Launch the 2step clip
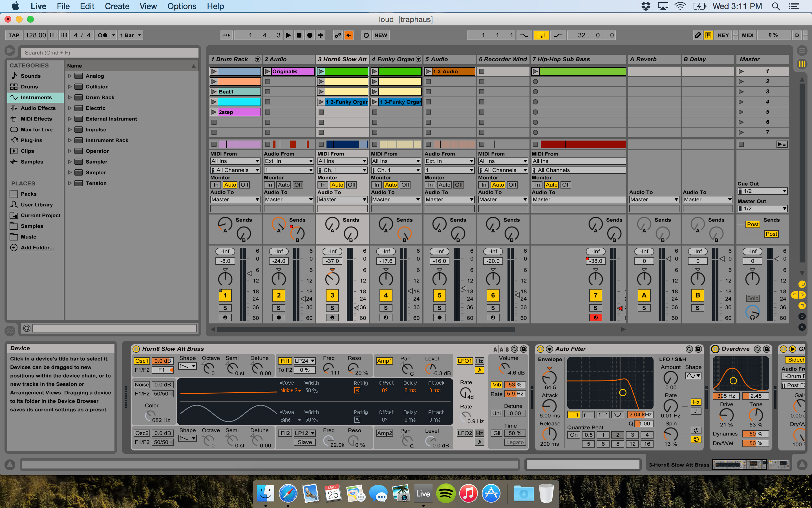The image size is (812, 508). coord(214,112)
